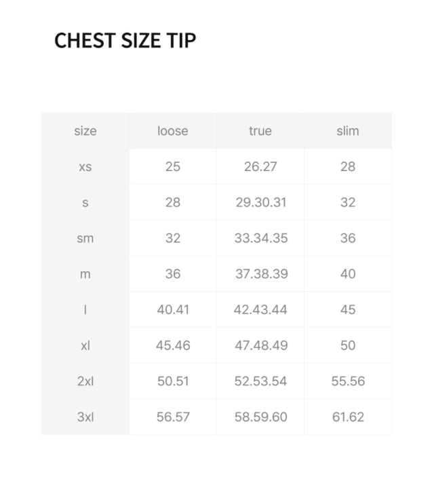Click the 26.27 true chest value

click(x=260, y=167)
